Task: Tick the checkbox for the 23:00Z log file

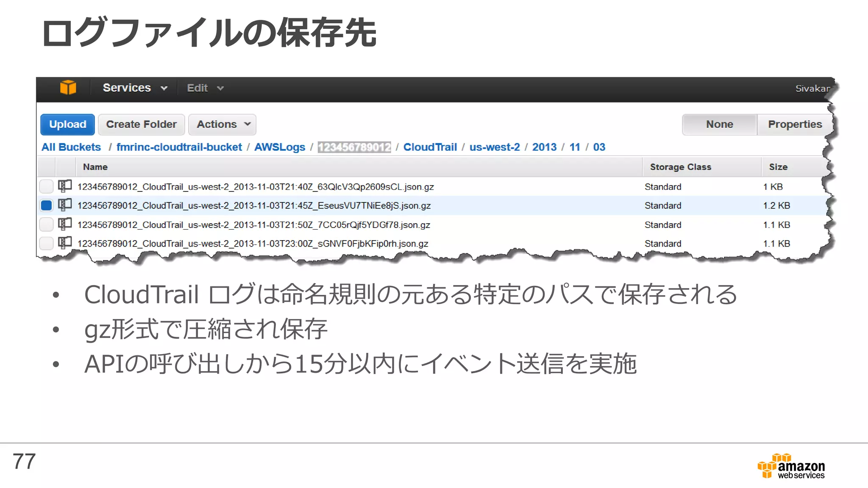Action: pyautogui.click(x=46, y=244)
